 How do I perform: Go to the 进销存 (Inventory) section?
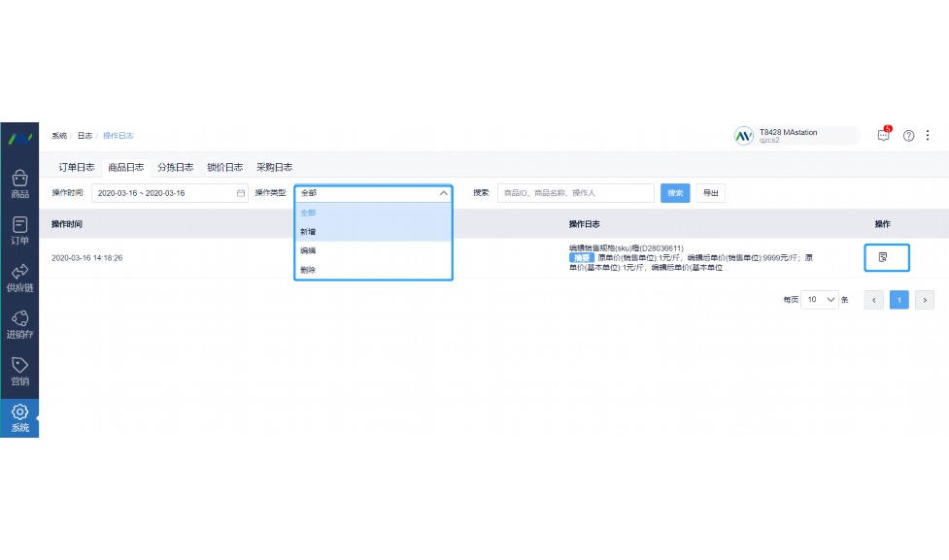19,323
